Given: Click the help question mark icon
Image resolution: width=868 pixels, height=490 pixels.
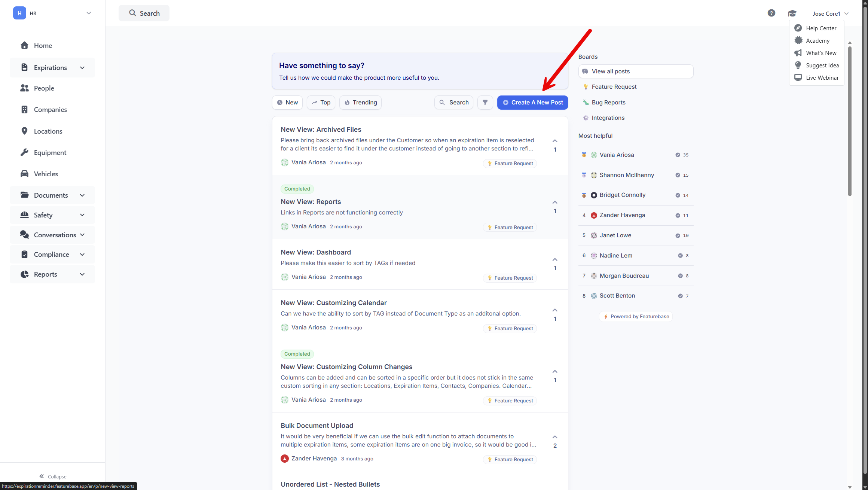Looking at the screenshot, I should [x=771, y=13].
